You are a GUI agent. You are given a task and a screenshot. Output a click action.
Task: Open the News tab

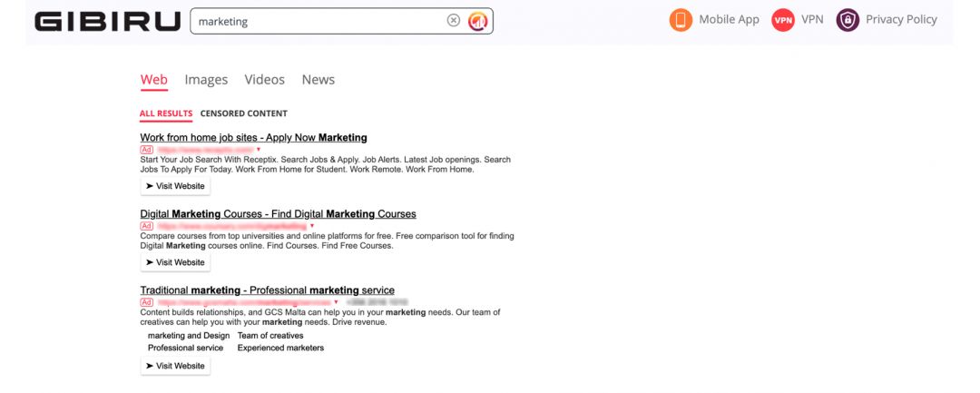tap(318, 80)
